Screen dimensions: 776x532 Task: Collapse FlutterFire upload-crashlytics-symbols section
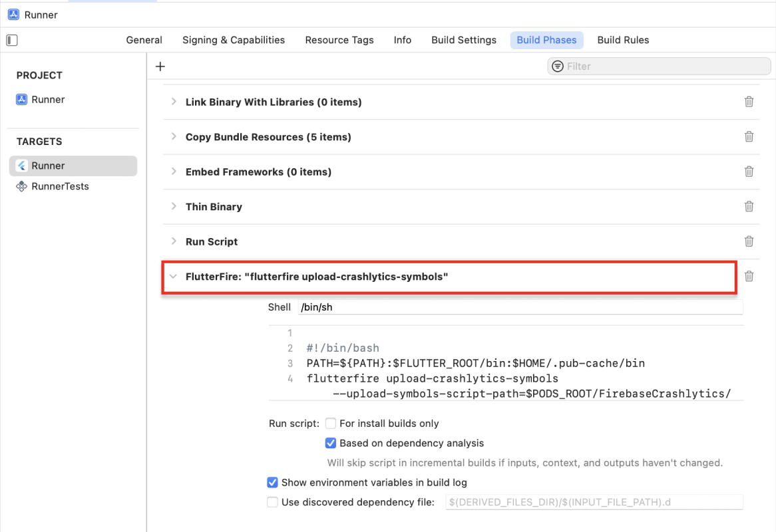[173, 277]
